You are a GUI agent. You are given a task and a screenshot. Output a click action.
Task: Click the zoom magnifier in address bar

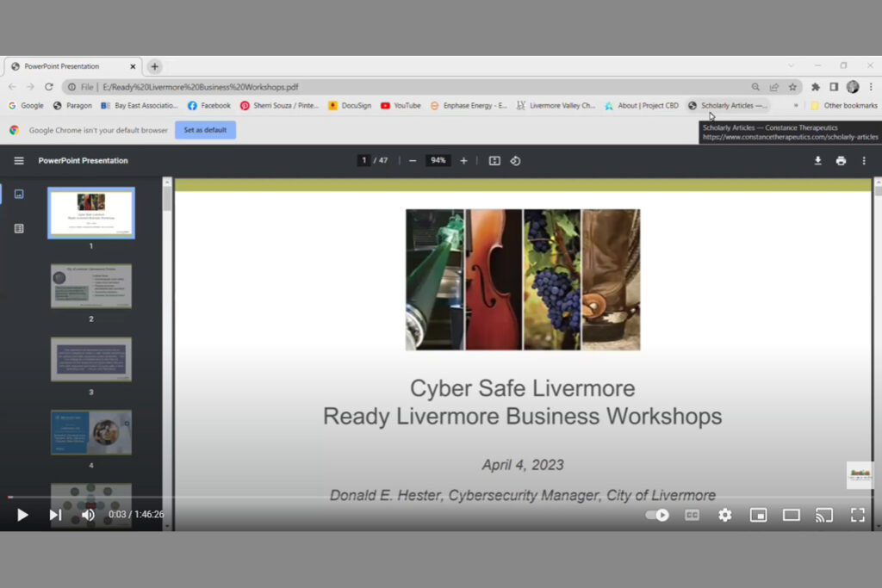[755, 87]
